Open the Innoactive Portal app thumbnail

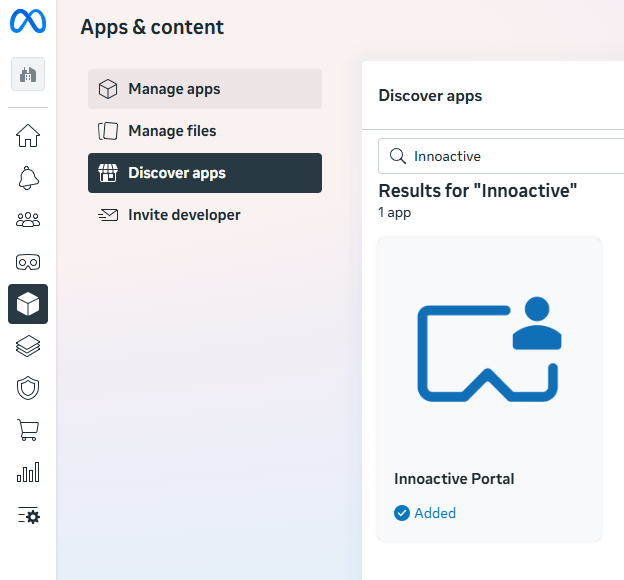(489, 352)
